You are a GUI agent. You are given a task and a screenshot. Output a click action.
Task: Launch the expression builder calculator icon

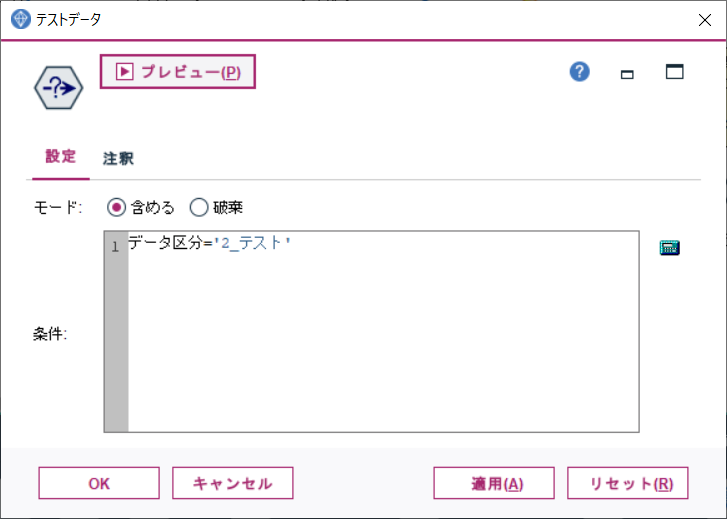click(x=670, y=248)
